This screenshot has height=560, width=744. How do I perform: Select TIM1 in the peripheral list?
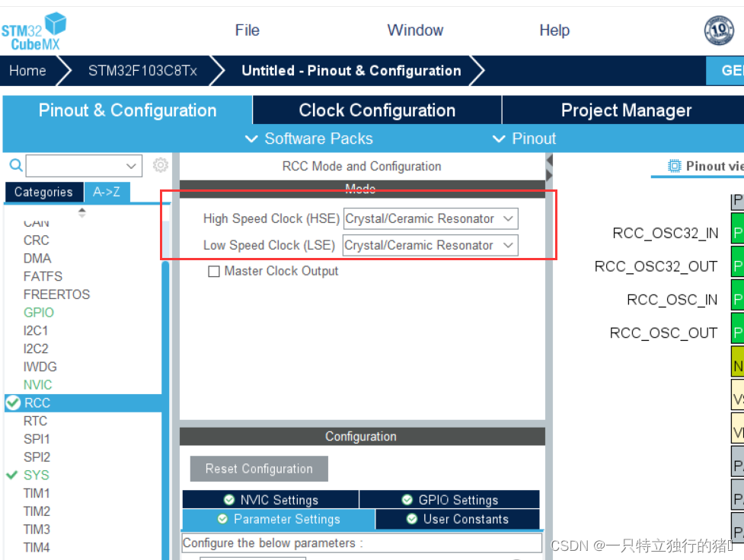tap(37, 493)
